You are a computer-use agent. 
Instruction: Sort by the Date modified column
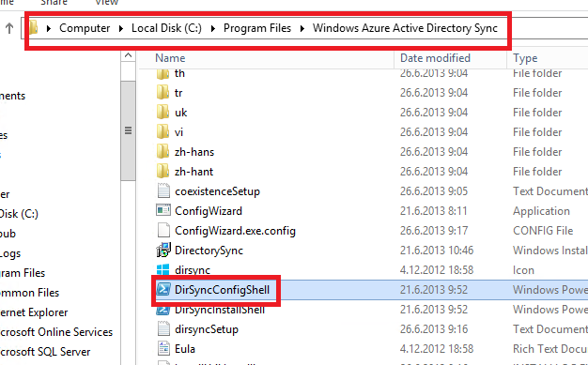point(435,58)
